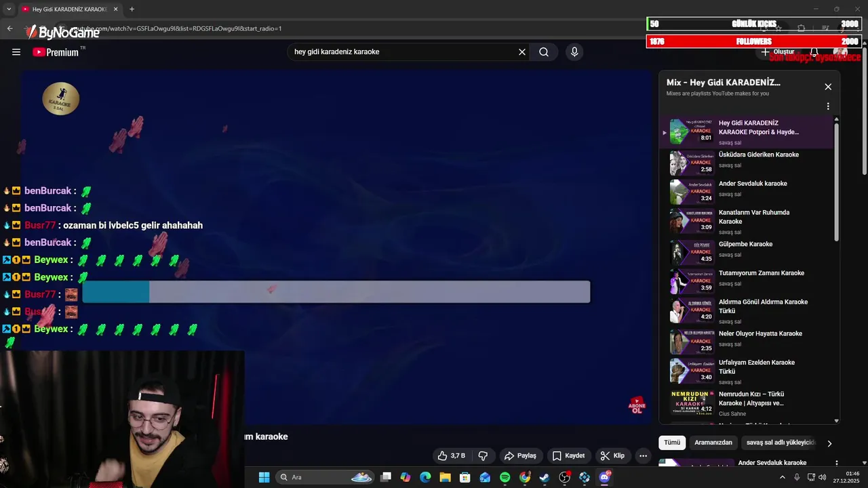Open volume settings in tray
The width and height of the screenshot is (868, 488).
(x=823, y=477)
